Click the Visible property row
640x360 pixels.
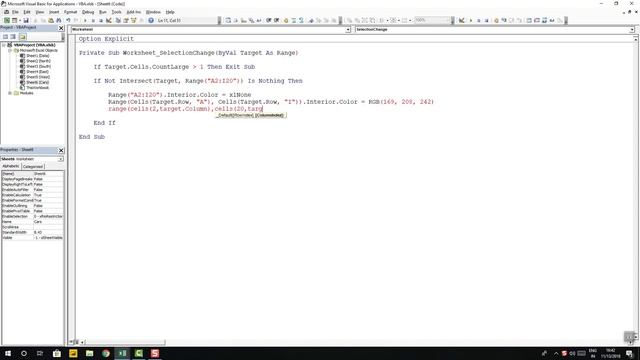click(x=33, y=238)
